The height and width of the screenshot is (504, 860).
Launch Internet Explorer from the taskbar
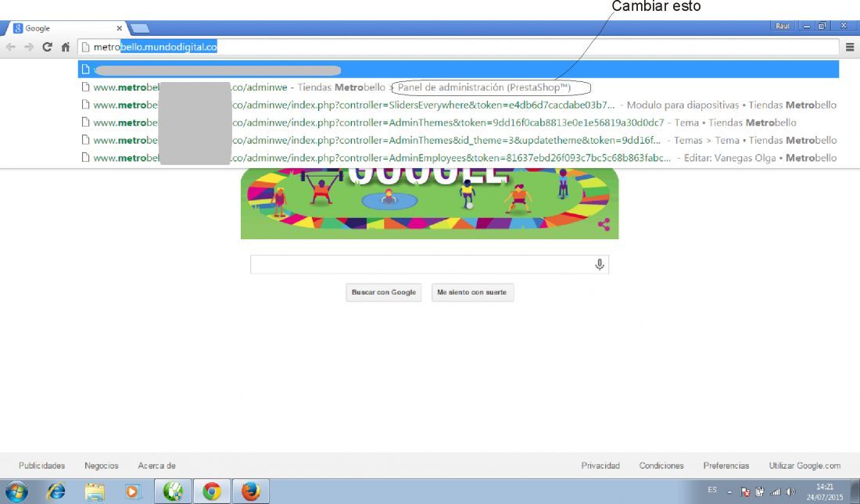point(56,491)
